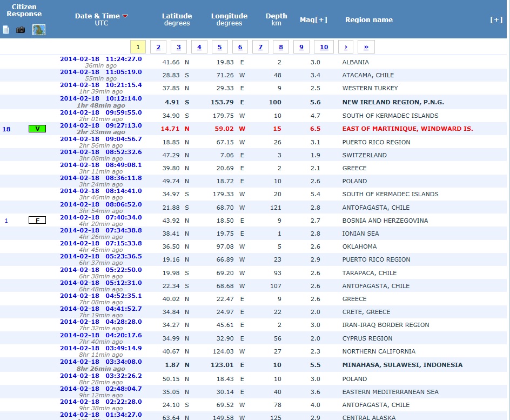This screenshot has height=420, width=510.
Task: Click the Region name column header
Action: point(369,20)
